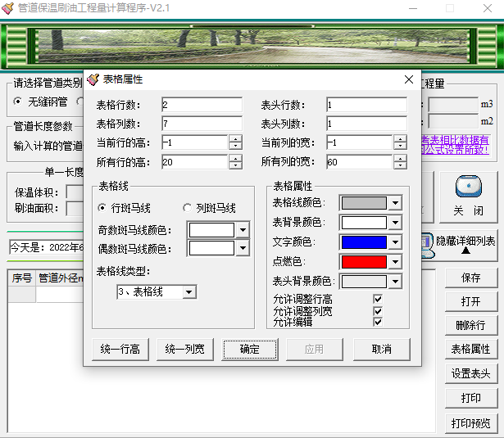The width and height of the screenshot is (504, 438).
Task: Click the brush icon in the 表格属性 dialog title
Action: (93, 79)
